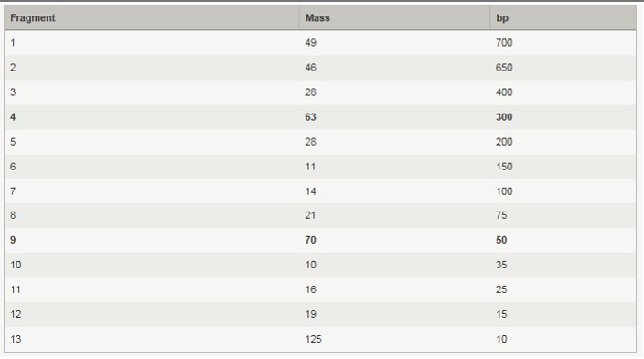Select fragment 13 row number

tap(16, 339)
